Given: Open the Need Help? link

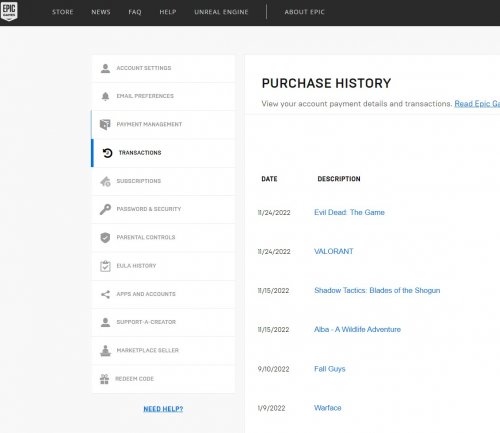Looking at the screenshot, I should (x=163, y=409).
